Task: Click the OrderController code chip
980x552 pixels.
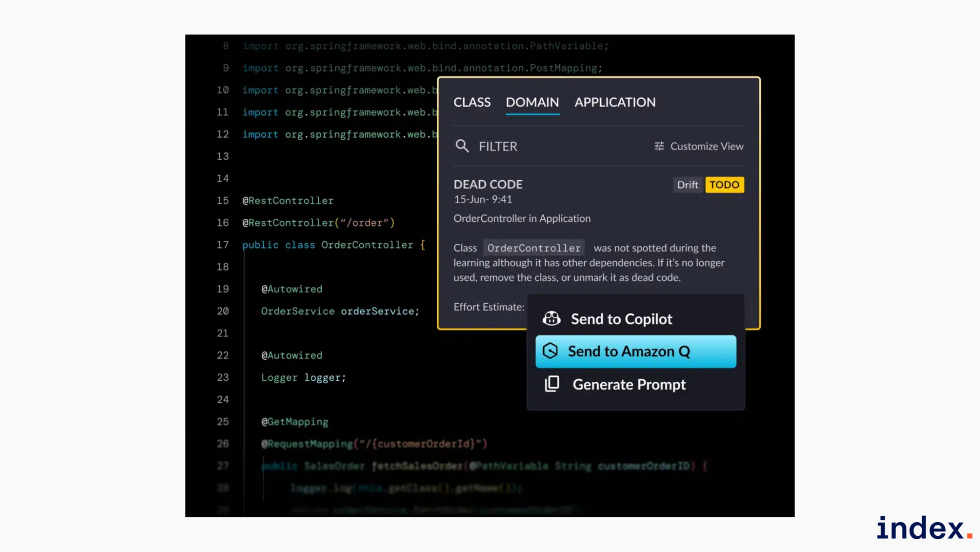Action: 533,248
